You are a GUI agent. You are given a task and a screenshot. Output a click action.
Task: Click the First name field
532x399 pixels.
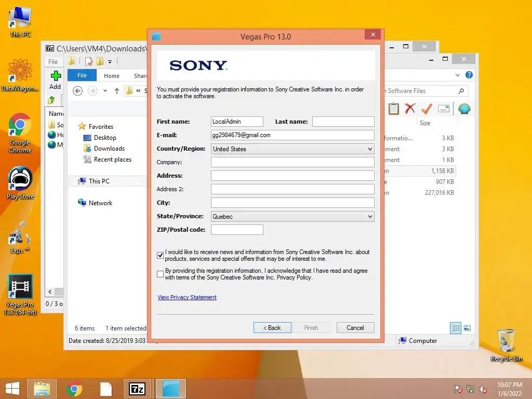click(x=237, y=122)
